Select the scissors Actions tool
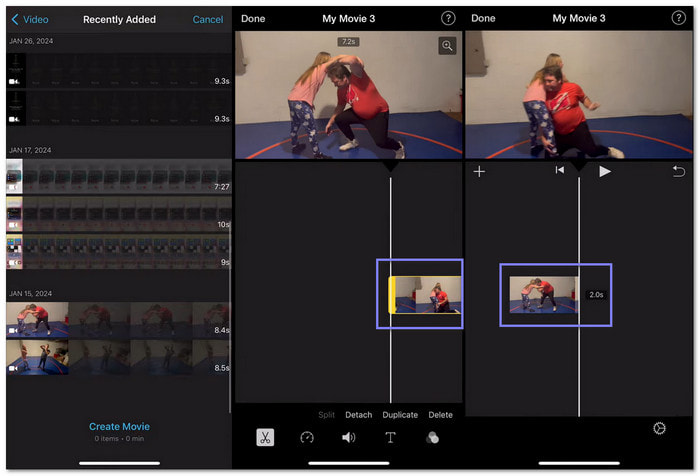This screenshot has height=476, width=700. click(265, 438)
